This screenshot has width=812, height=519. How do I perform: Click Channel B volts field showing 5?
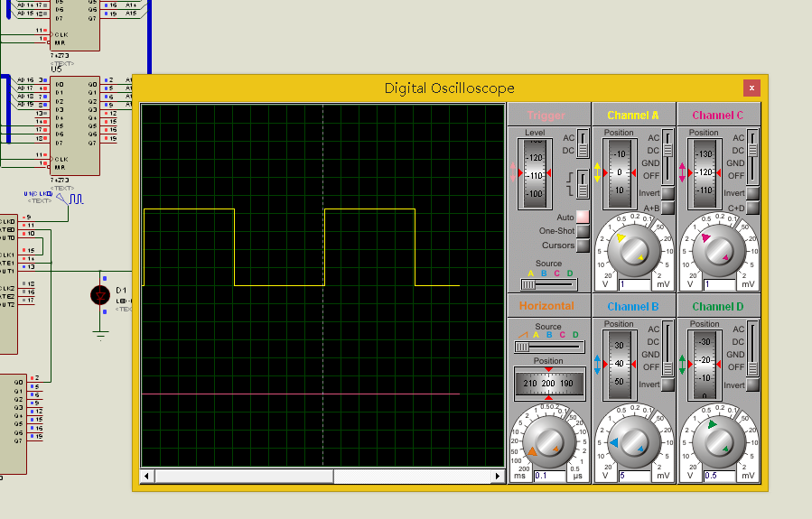[634, 476]
